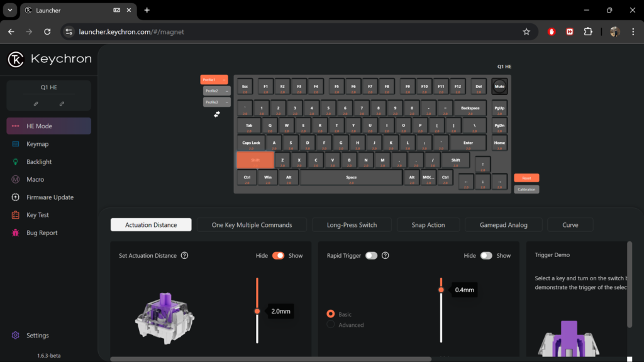Switch to One Key Multiple Commands tab
The image size is (644, 362).
click(x=252, y=225)
